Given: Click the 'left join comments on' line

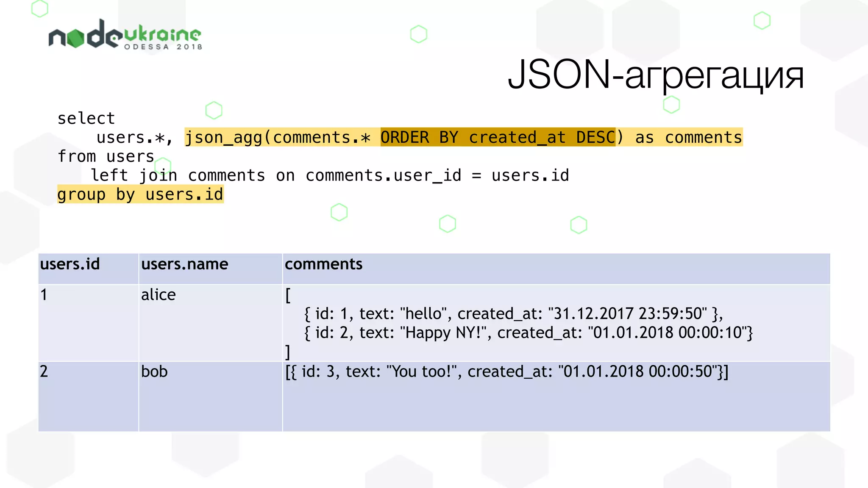Looking at the screenshot, I should (330, 175).
